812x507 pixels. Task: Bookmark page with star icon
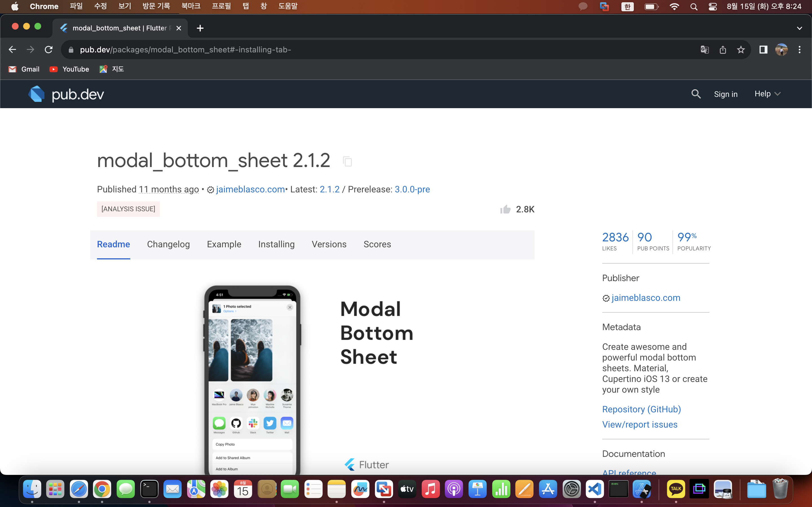coord(741,50)
